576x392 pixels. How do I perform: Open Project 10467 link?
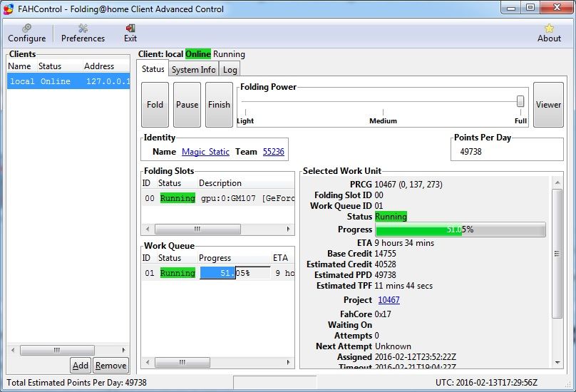coord(389,300)
